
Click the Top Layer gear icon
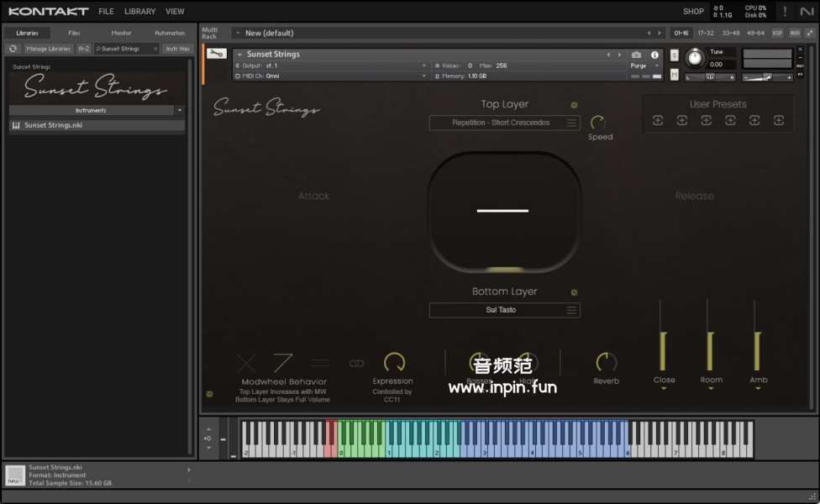574,105
